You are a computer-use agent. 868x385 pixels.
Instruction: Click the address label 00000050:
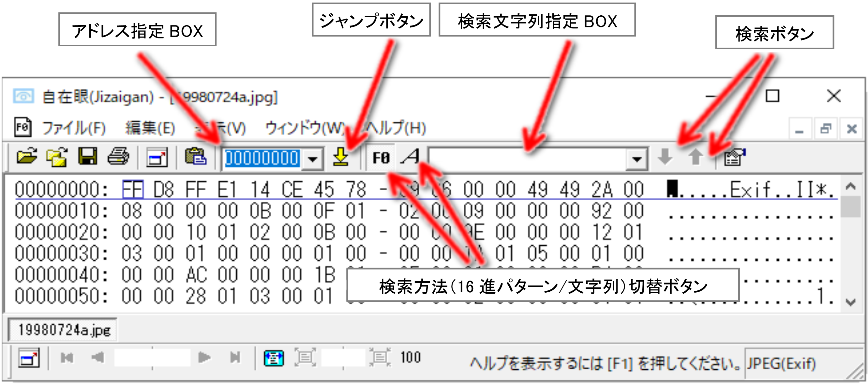(61, 297)
